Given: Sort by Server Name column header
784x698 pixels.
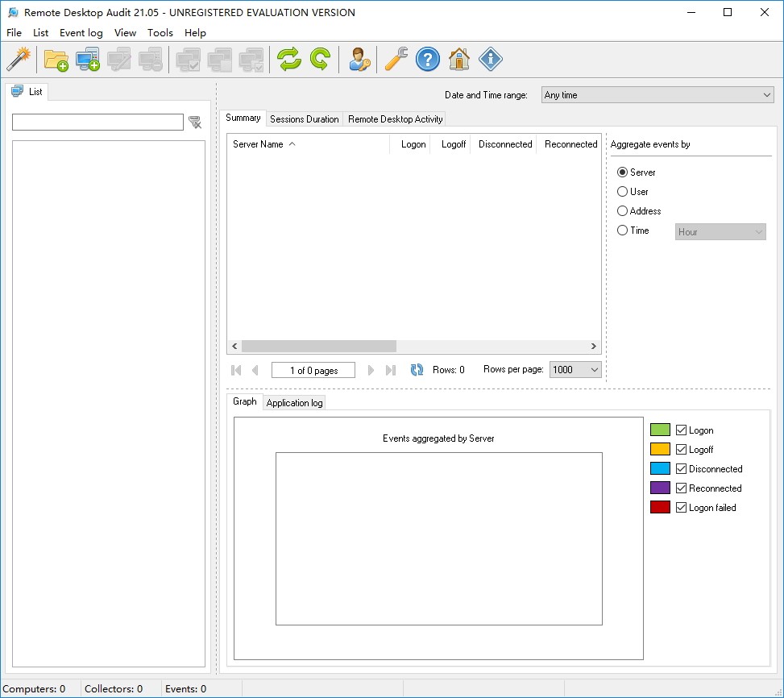Looking at the screenshot, I should click(x=308, y=144).
